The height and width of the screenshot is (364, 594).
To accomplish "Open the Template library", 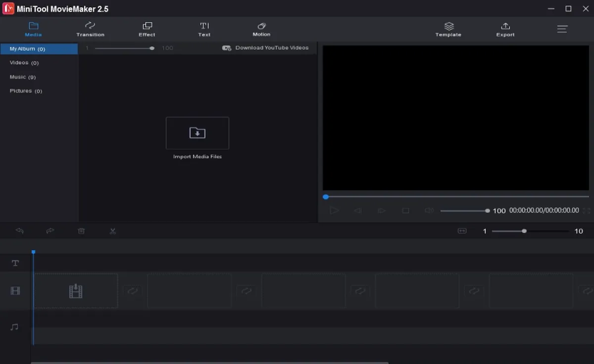I will click(448, 29).
